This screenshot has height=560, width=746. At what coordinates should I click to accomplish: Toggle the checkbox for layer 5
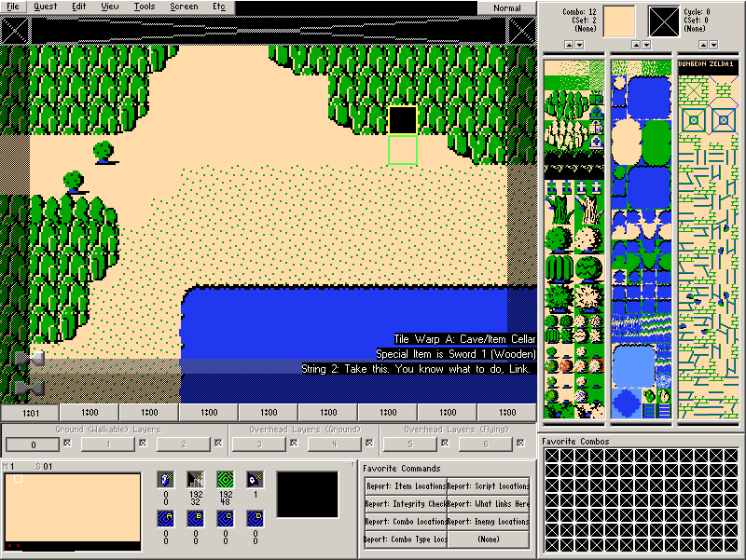coord(445,443)
